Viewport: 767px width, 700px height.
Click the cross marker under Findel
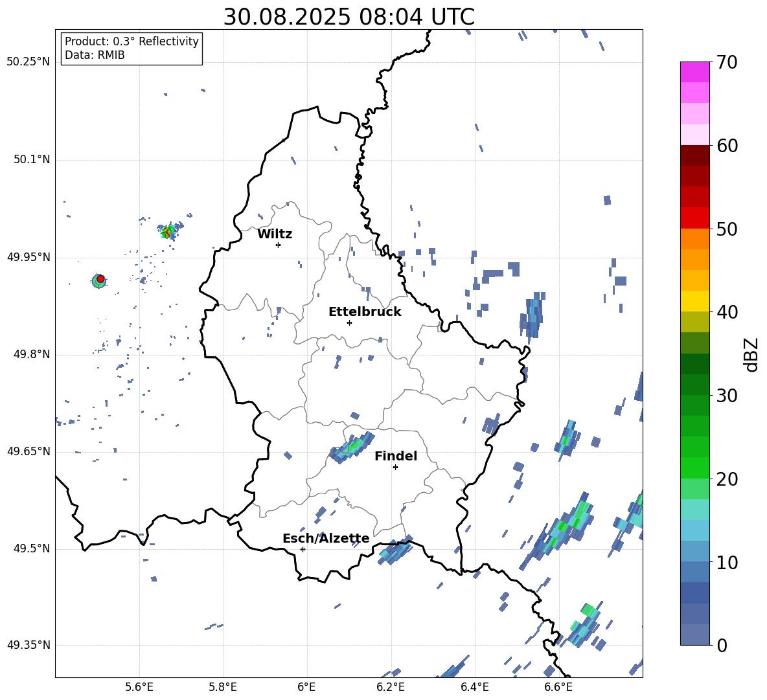click(395, 468)
